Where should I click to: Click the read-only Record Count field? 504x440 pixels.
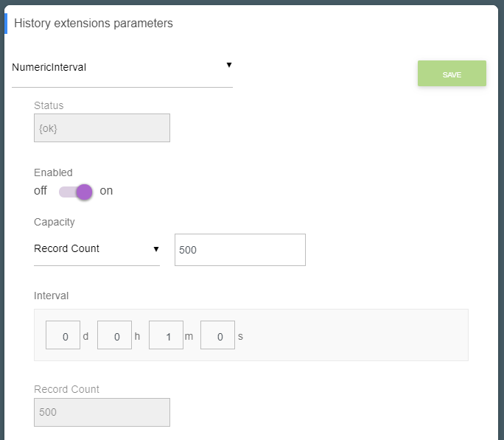pyautogui.click(x=102, y=412)
